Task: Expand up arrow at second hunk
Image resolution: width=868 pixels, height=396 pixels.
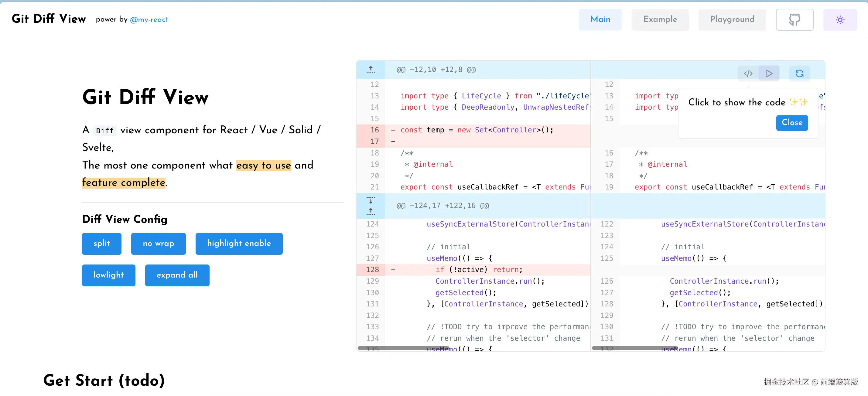Action: [x=371, y=211]
